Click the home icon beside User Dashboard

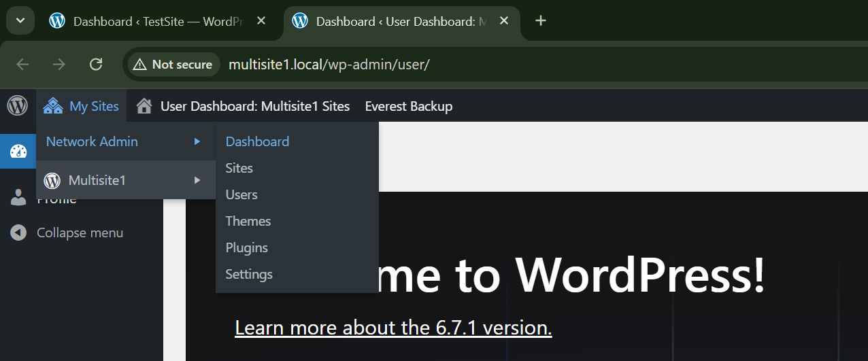[x=144, y=106]
